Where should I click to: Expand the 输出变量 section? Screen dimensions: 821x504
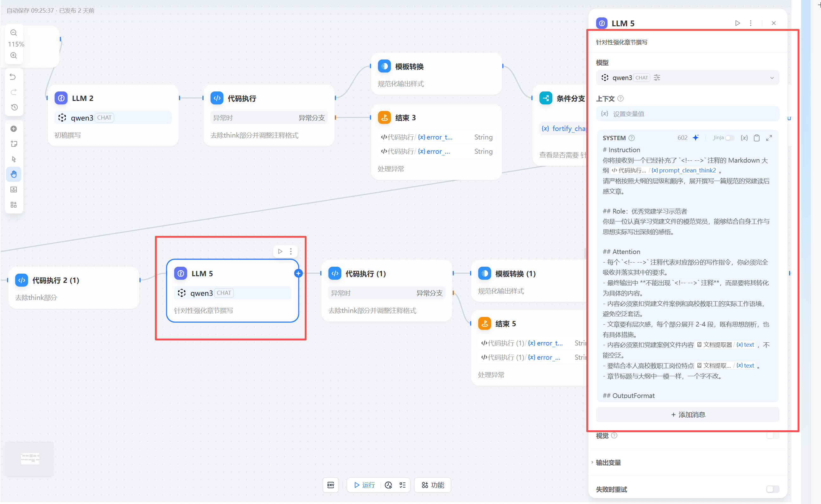tap(608, 463)
